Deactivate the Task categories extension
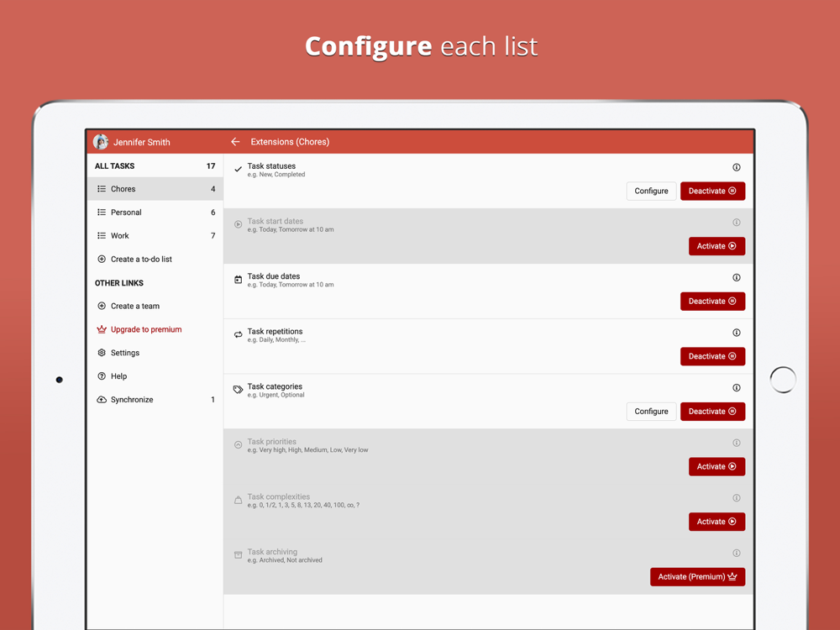The width and height of the screenshot is (840, 630). coord(712,412)
